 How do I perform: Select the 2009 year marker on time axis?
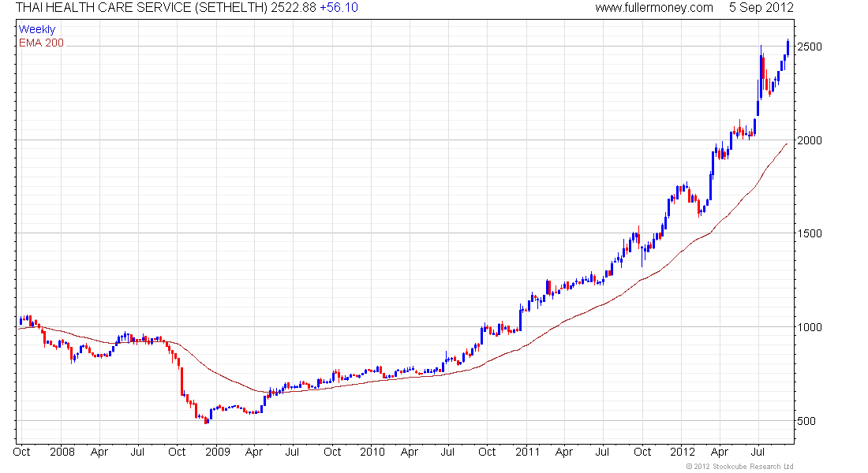tap(218, 452)
